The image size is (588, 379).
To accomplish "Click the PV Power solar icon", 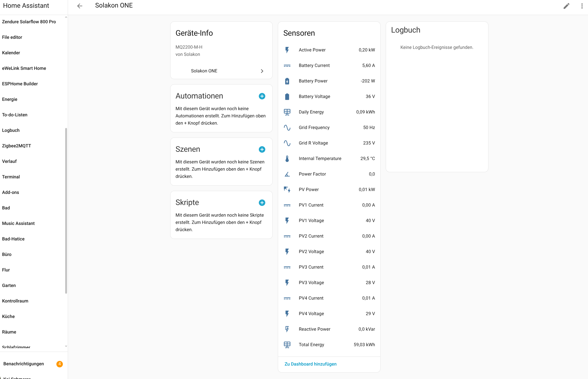I will pos(287,189).
